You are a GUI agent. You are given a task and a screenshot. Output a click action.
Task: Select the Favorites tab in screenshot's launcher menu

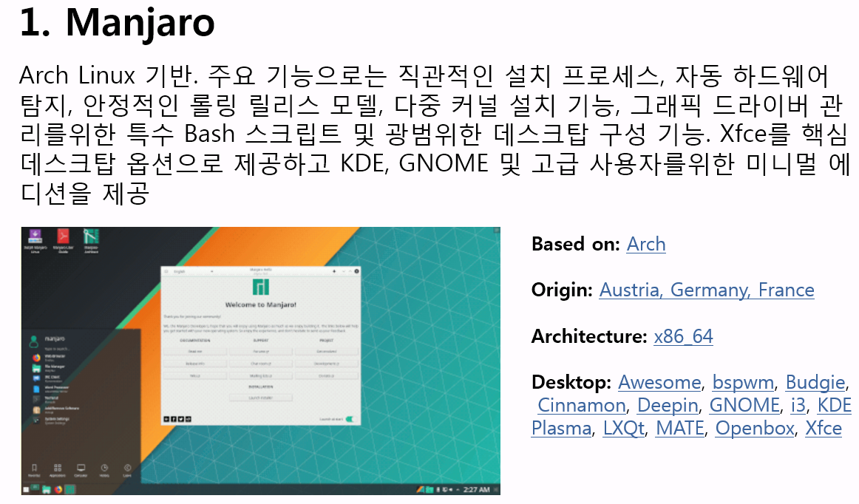click(34, 470)
